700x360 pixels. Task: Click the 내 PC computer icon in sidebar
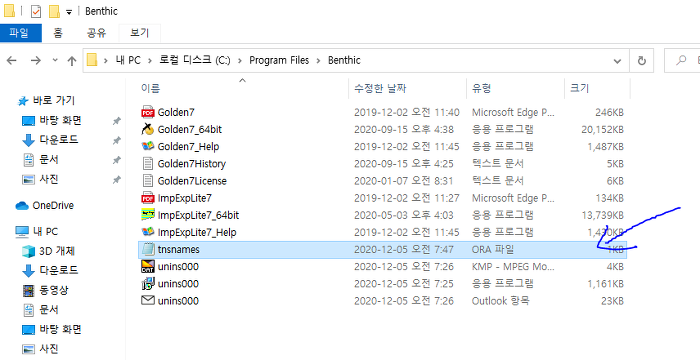coord(22,231)
